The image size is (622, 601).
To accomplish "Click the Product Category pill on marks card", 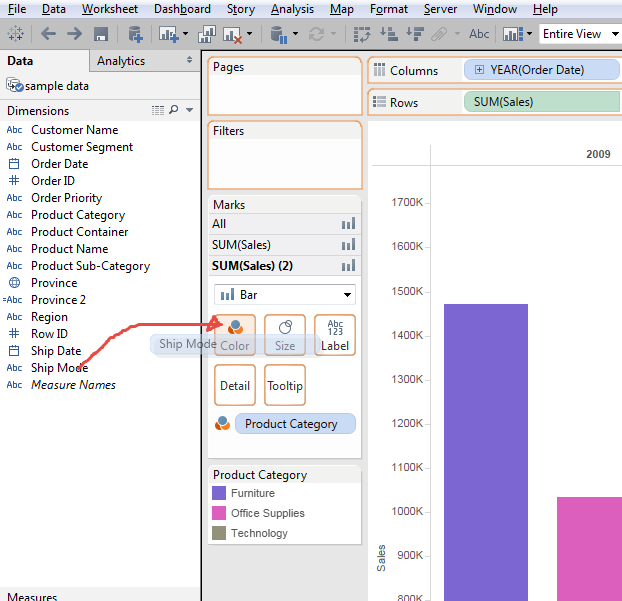I will click(x=295, y=424).
